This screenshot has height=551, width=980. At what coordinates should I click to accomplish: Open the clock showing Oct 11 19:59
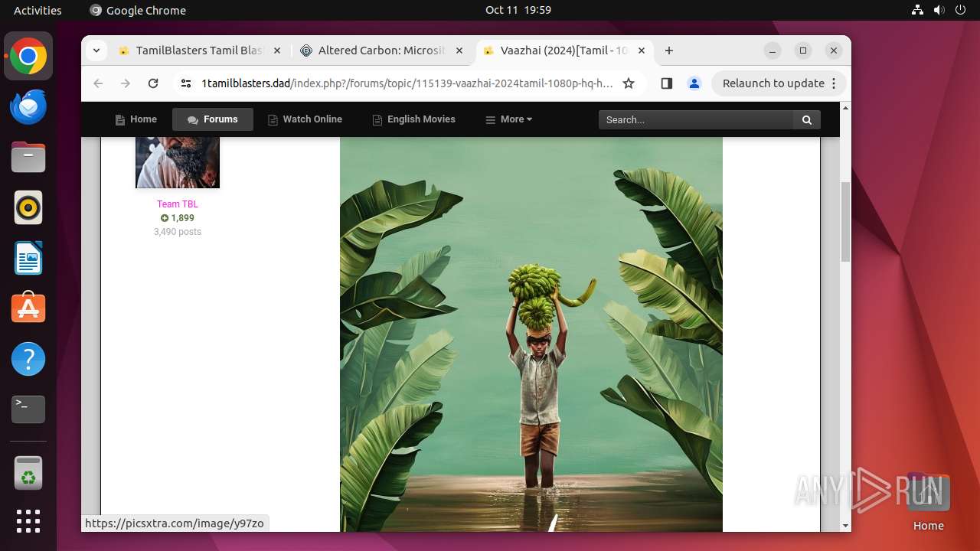pos(518,10)
